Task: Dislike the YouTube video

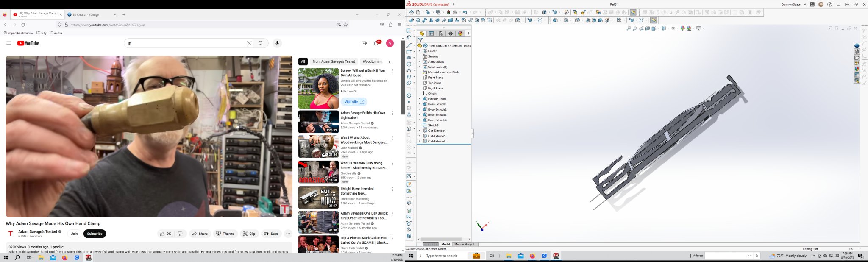Action: click(x=180, y=234)
